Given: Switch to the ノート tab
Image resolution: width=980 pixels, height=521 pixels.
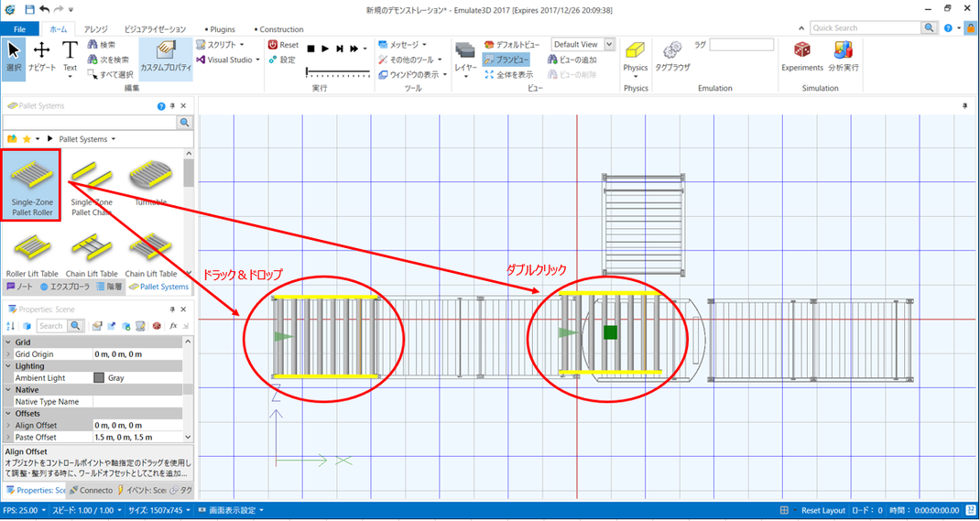Looking at the screenshot, I should pyautogui.click(x=19, y=287).
